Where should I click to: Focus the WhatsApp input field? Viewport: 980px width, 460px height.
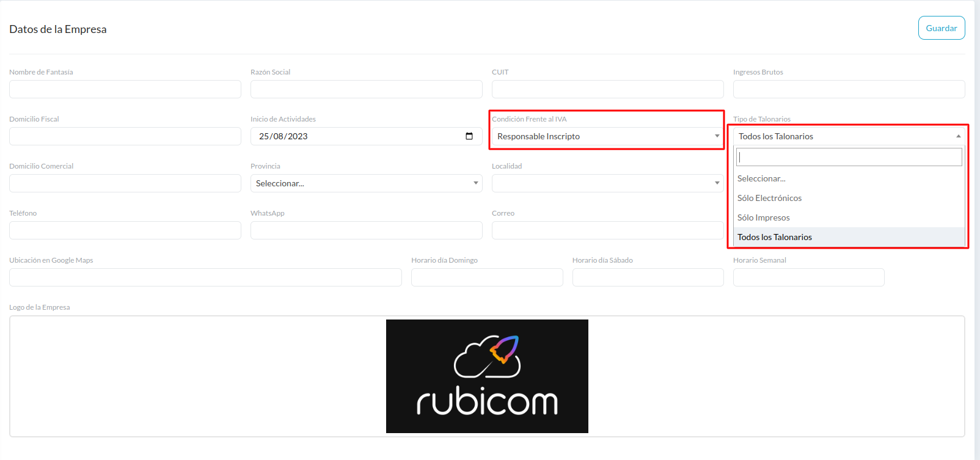(366, 230)
